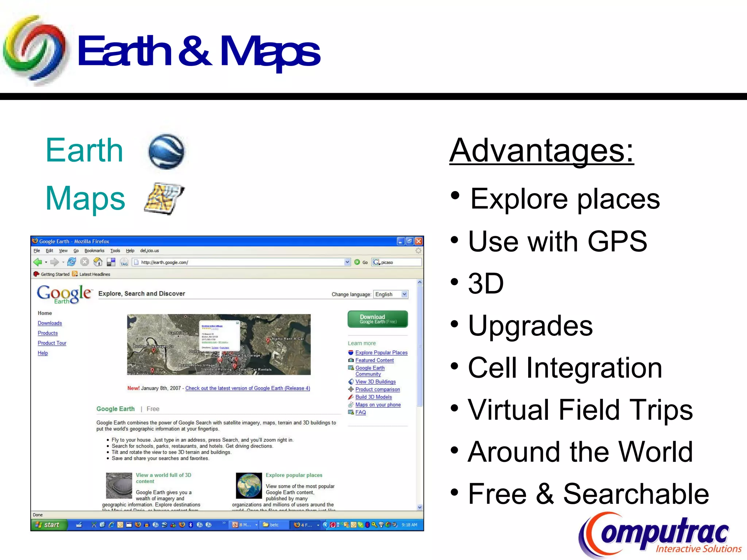Click the Google Earth logo on webpage
Viewport: 747px width, 560px height.
[65, 294]
